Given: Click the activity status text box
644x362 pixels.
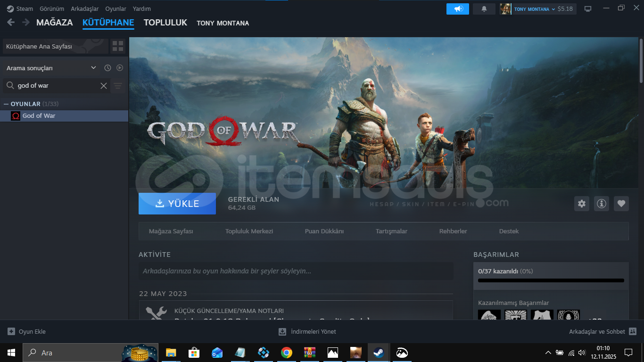Looking at the screenshot, I should coord(296,271).
